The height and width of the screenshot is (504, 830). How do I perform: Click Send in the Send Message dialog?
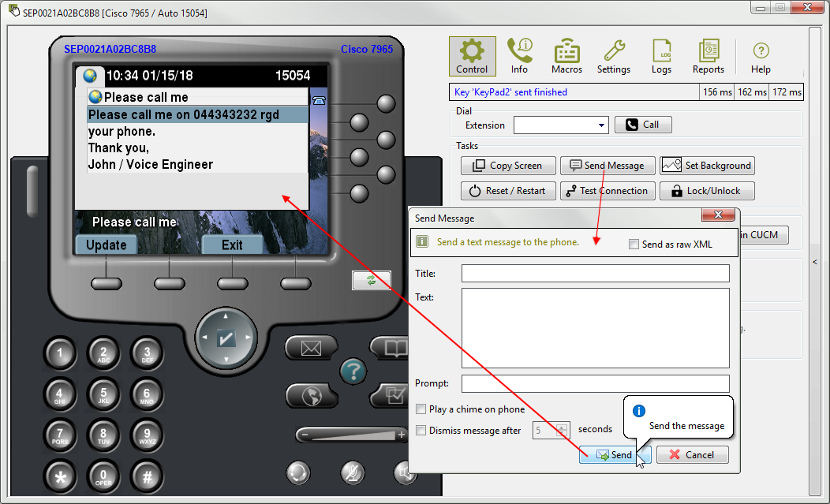[x=614, y=455]
